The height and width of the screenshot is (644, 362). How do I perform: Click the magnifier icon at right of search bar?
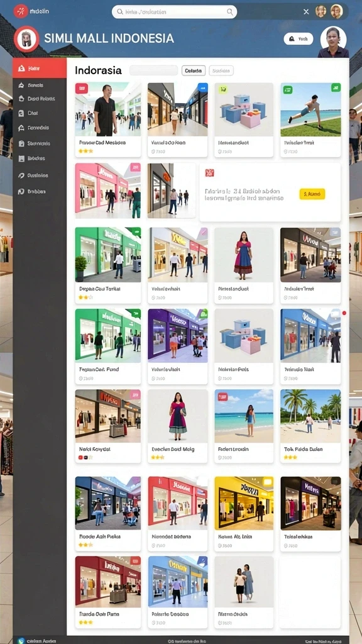(x=230, y=12)
